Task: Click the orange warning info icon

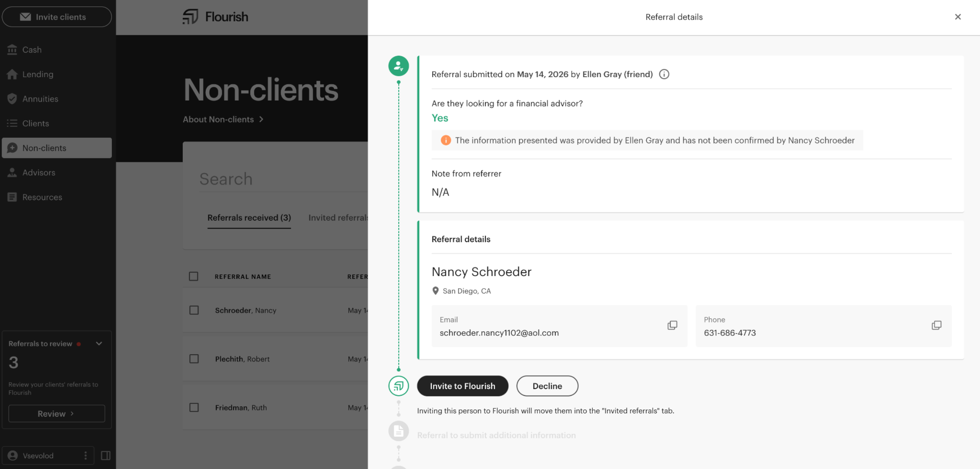Action: coord(446,140)
